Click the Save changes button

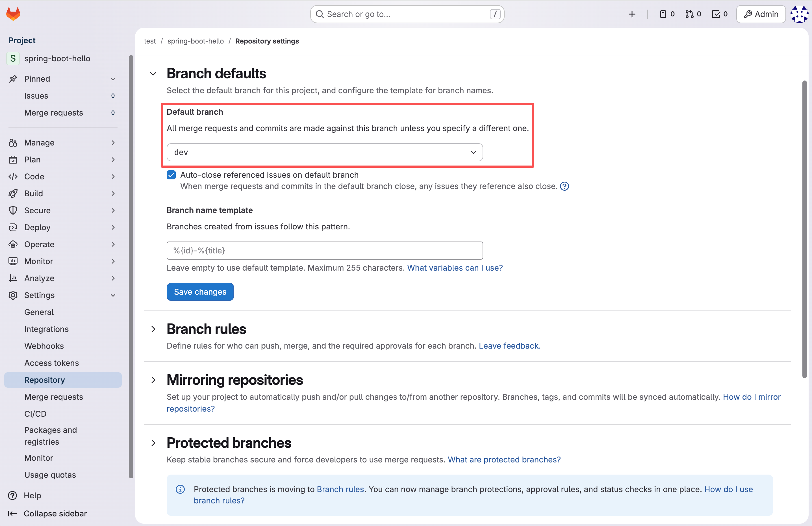click(200, 292)
